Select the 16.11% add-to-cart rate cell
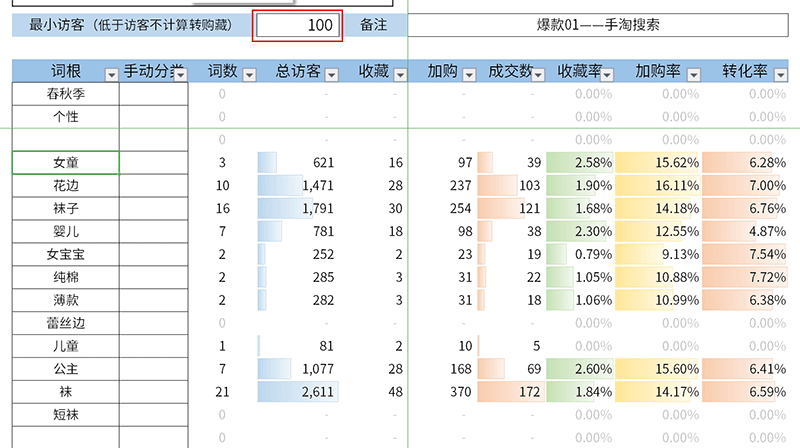 click(x=657, y=185)
